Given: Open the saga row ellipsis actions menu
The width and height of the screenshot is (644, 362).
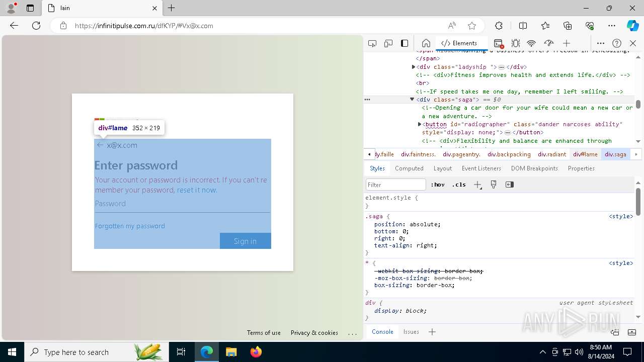Looking at the screenshot, I should click(x=367, y=100).
